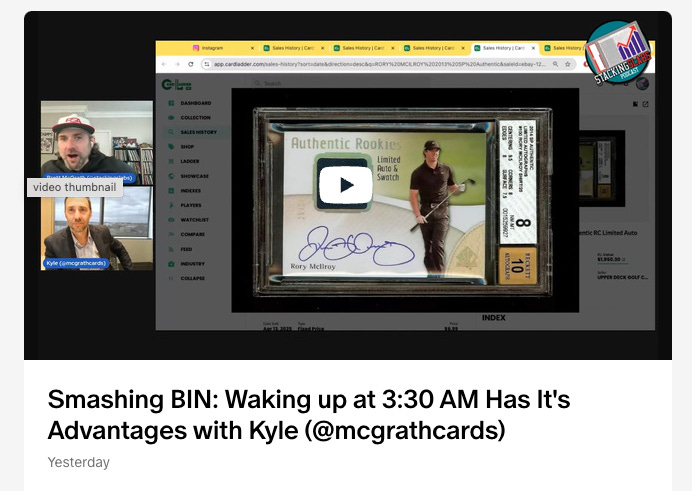Screen dimensions: 692x491
Task: Click 'INDEXES' in the Card Ladder sidebar
Action: tap(190, 191)
